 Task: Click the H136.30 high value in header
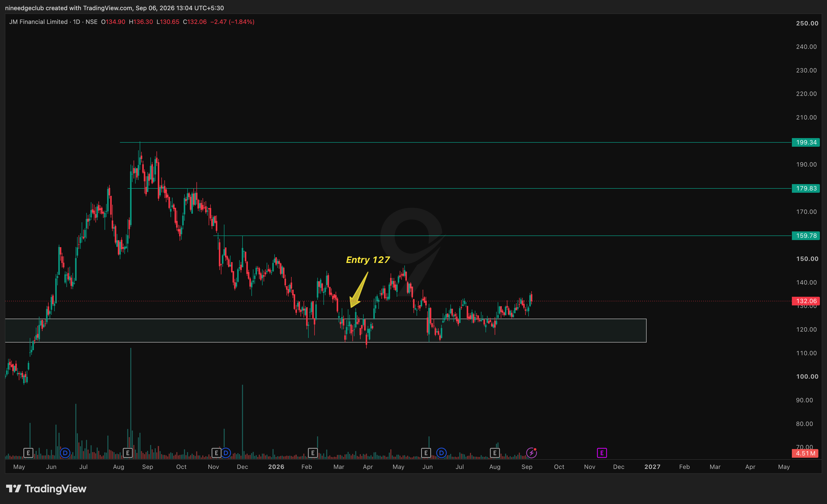(x=141, y=22)
